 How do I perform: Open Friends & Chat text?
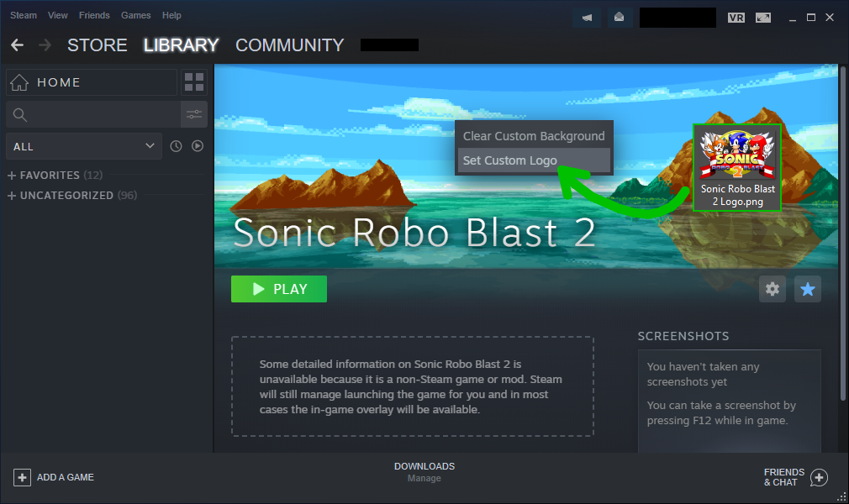click(x=784, y=477)
